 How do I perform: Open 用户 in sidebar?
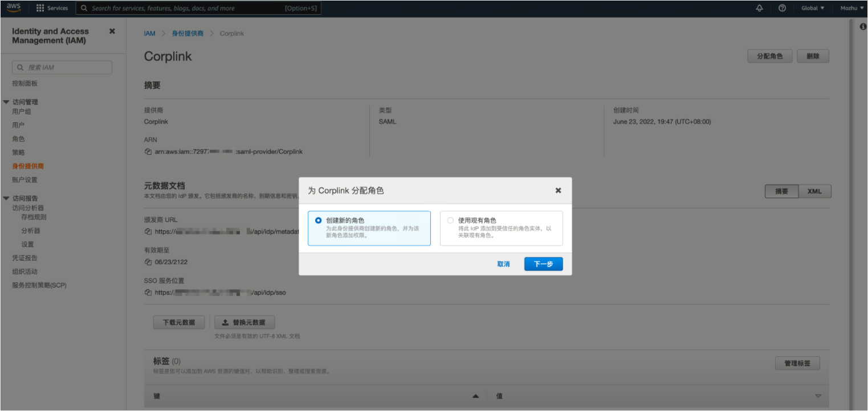18,125
